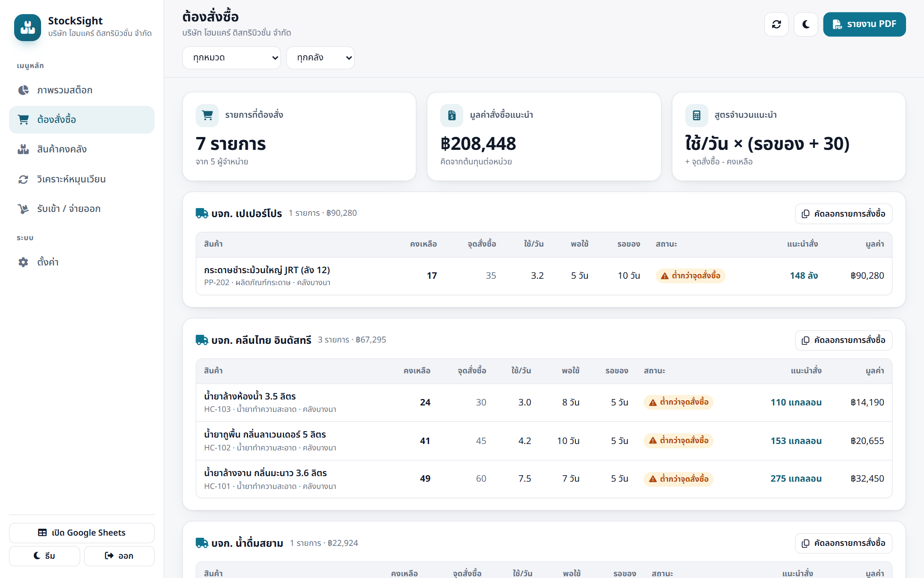Click the gear icon for ตั้งค่า

[23, 262]
